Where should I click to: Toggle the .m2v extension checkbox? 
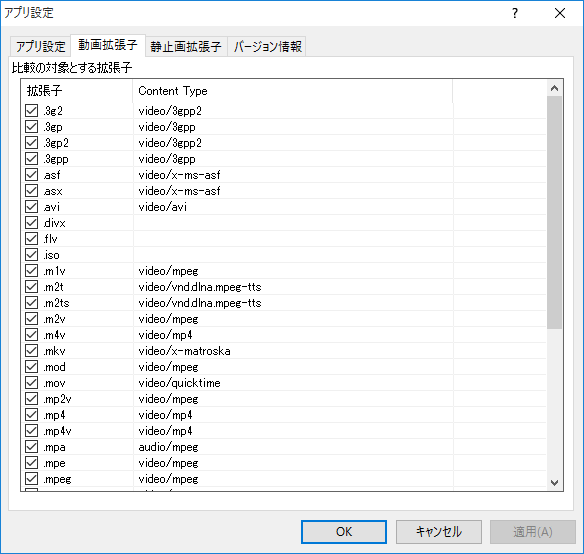(x=32, y=319)
